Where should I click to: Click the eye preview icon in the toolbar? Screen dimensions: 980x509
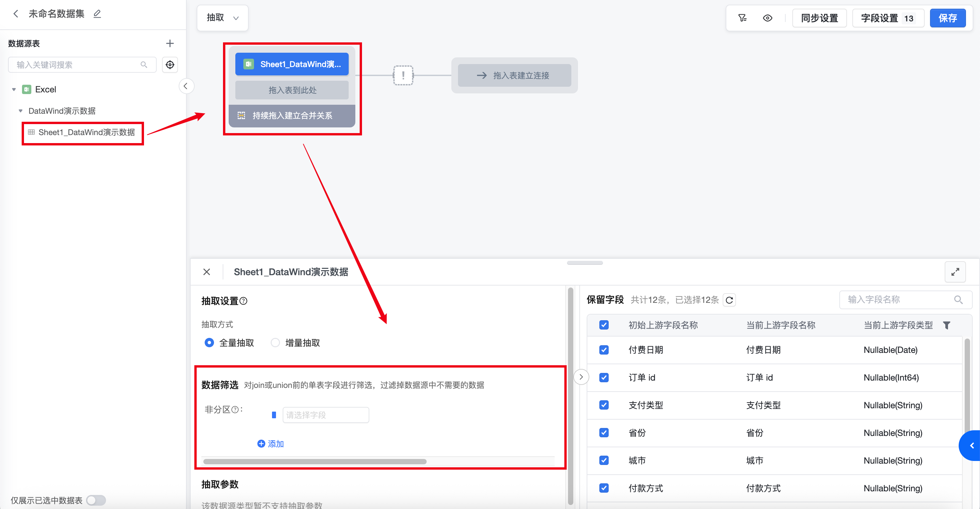(x=767, y=18)
